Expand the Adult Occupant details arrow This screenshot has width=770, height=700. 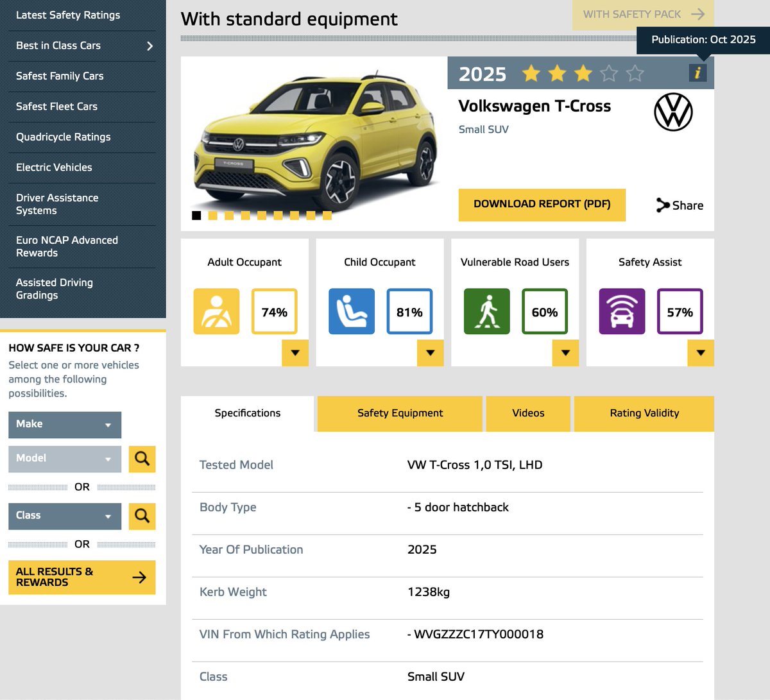click(295, 353)
